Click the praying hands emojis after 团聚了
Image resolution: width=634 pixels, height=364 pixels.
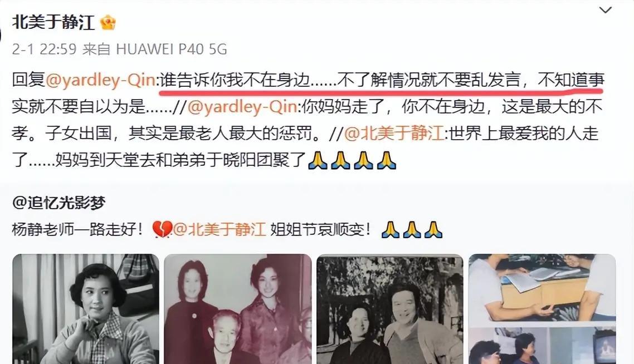click(x=352, y=160)
